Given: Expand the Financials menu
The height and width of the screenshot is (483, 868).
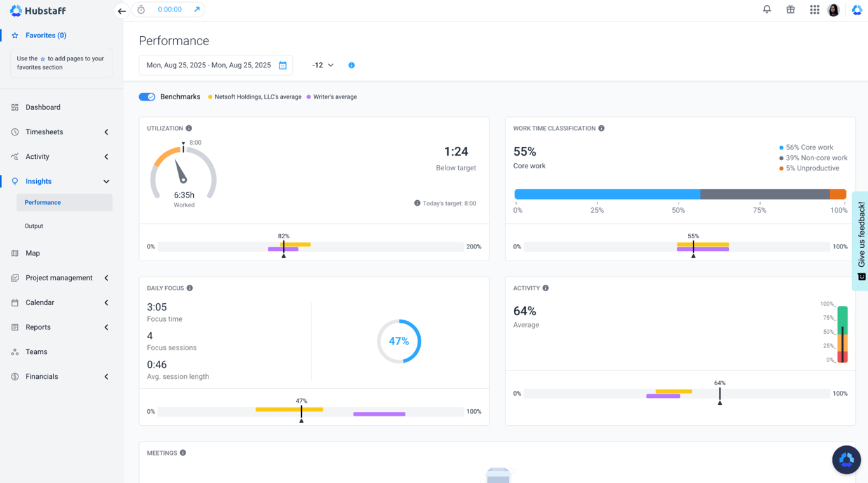Looking at the screenshot, I should (x=106, y=376).
